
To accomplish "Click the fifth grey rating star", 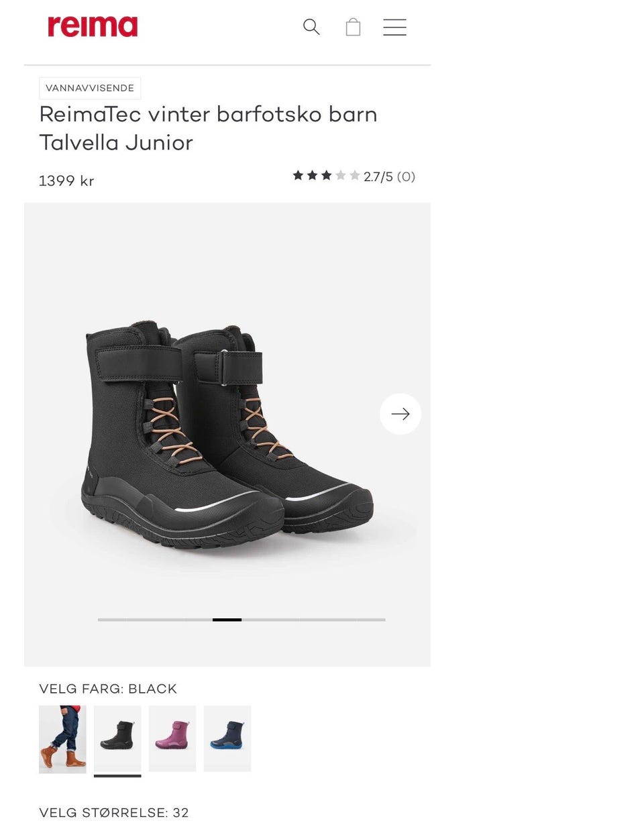I will [x=355, y=176].
